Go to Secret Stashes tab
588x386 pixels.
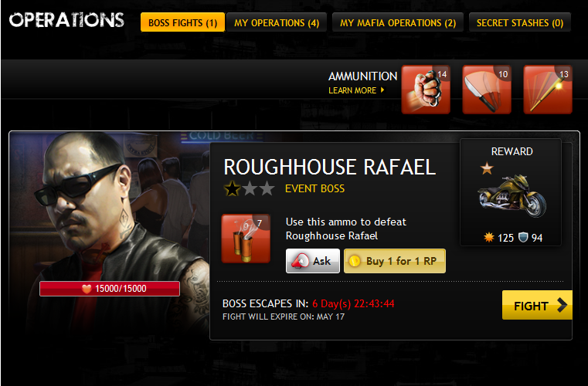520,22
